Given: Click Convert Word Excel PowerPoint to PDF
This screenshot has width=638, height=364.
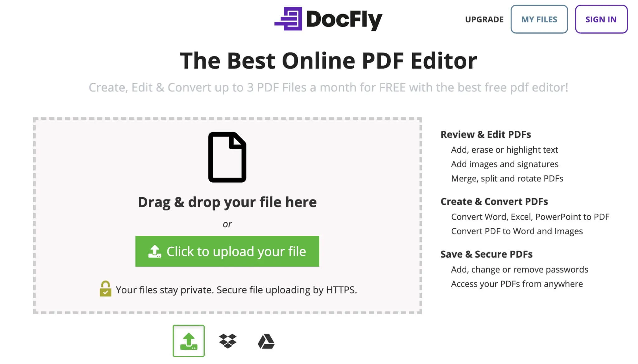Looking at the screenshot, I should click(530, 217).
